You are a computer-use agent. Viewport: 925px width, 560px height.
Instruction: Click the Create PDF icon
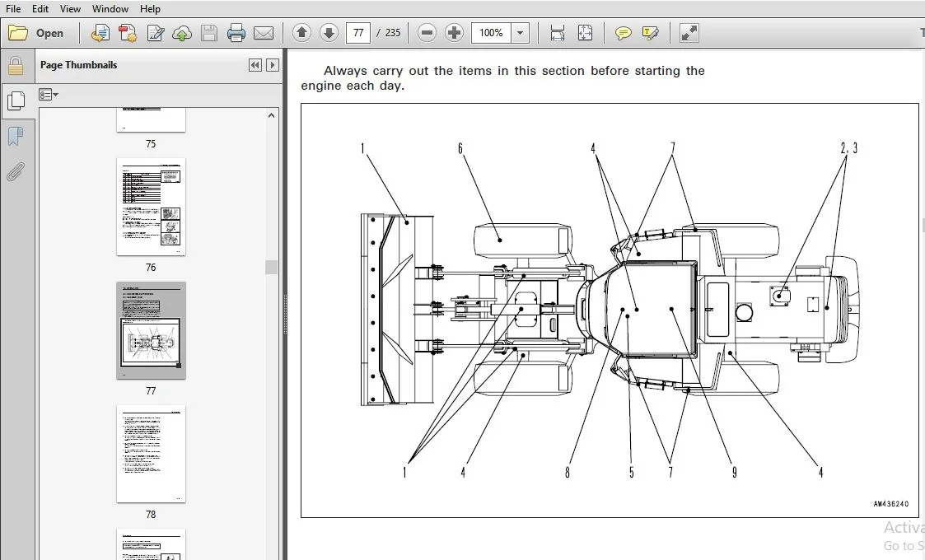click(x=100, y=33)
